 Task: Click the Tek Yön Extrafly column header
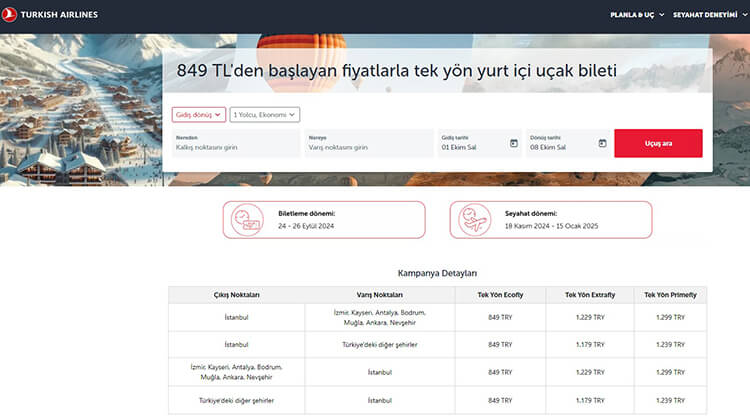tap(590, 295)
